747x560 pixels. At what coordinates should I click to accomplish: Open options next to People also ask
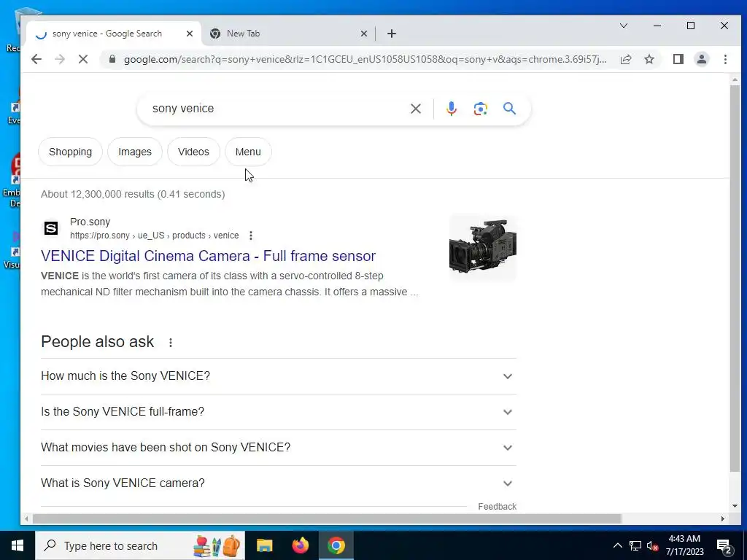click(x=171, y=343)
